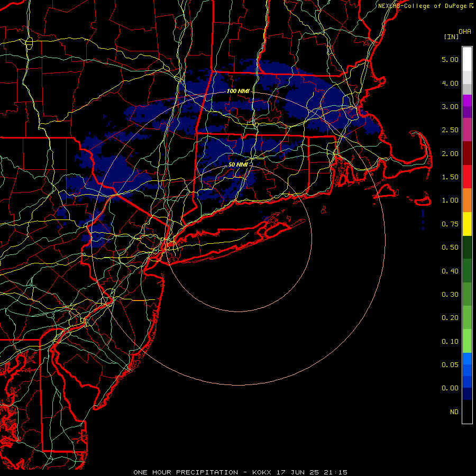Image resolution: width=476 pixels, height=476 pixels.
Task: Click the 0.50 legend value
Action: point(450,248)
